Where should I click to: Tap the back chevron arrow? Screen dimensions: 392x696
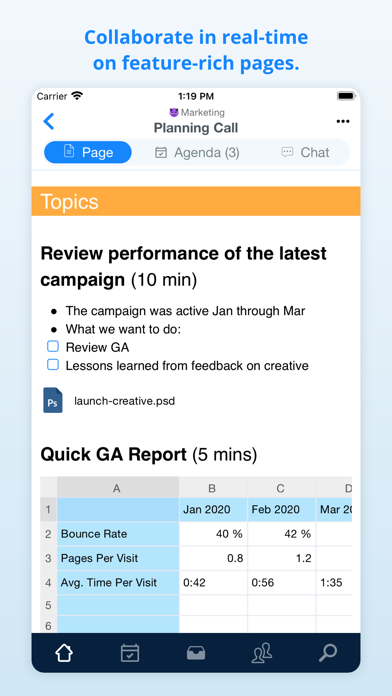pos(49,121)
